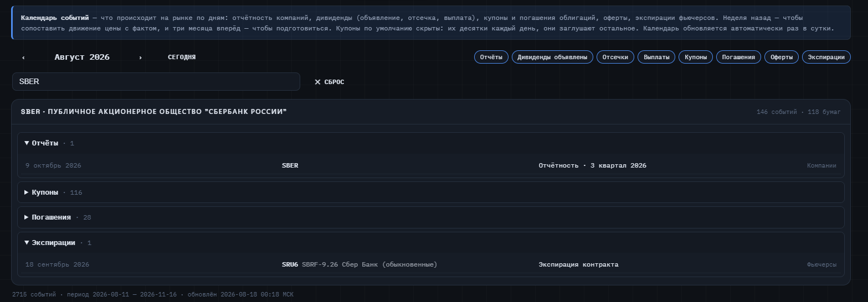Toggle the Отсечки filter chip
Viewport: 868px width, 302px height.
pos(615,57)
